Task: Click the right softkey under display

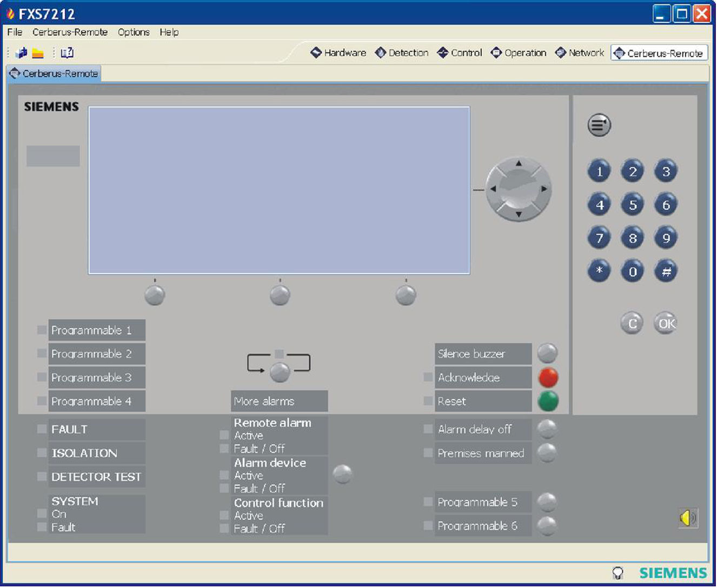Action: pos(406,295)
